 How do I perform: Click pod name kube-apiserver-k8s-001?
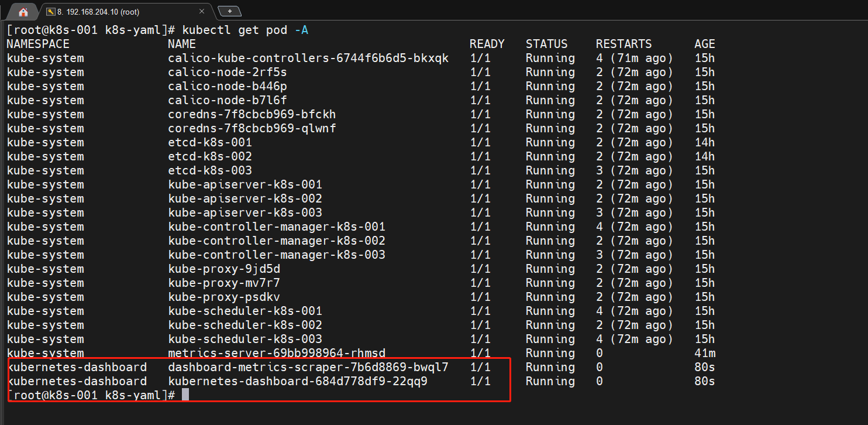(x=245, y=184)
